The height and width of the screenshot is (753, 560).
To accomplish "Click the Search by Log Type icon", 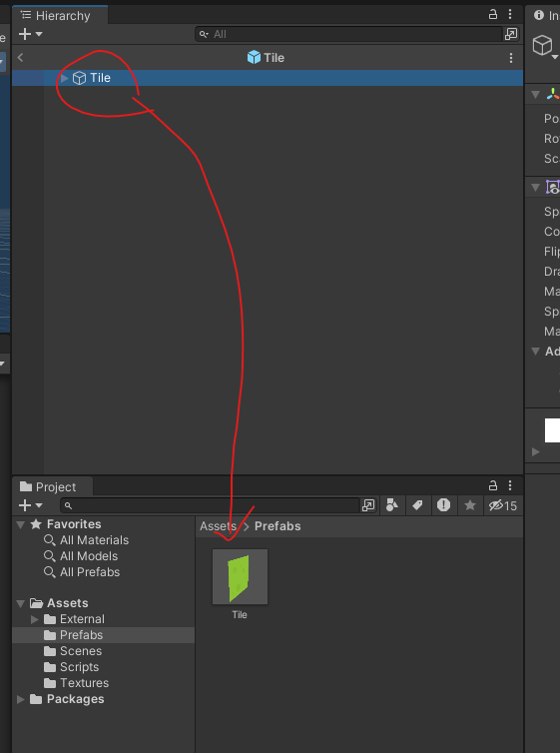I will point(443,505).
